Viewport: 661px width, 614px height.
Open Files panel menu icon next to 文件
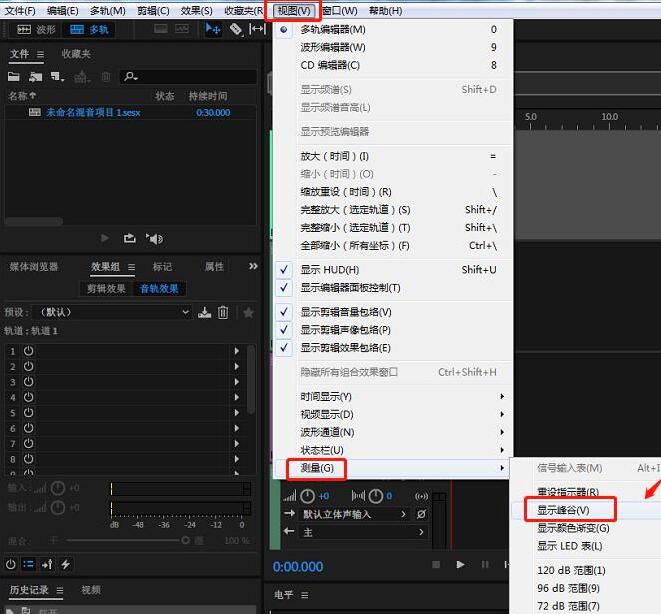(40, 54)
